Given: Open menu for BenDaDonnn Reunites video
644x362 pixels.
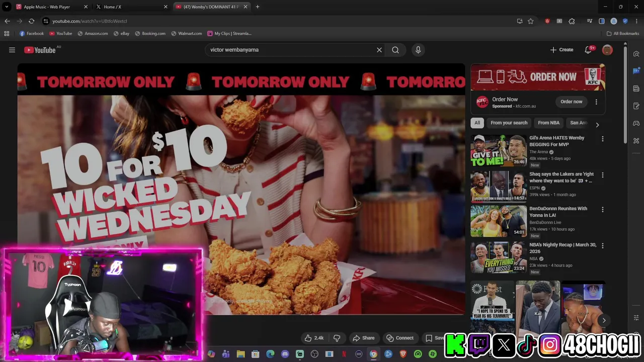Looking at the screenshot, I should click(603, 209).
